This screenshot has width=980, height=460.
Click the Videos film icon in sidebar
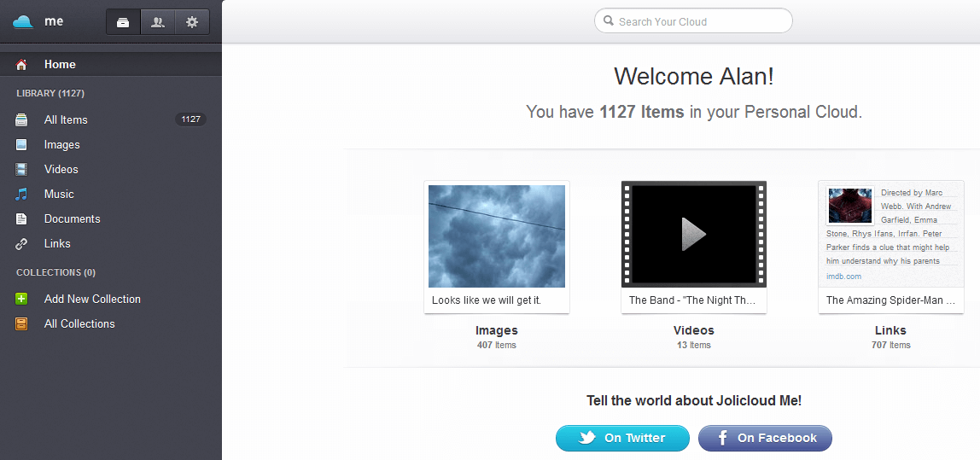pyautogui.click(x=22, y=170)
